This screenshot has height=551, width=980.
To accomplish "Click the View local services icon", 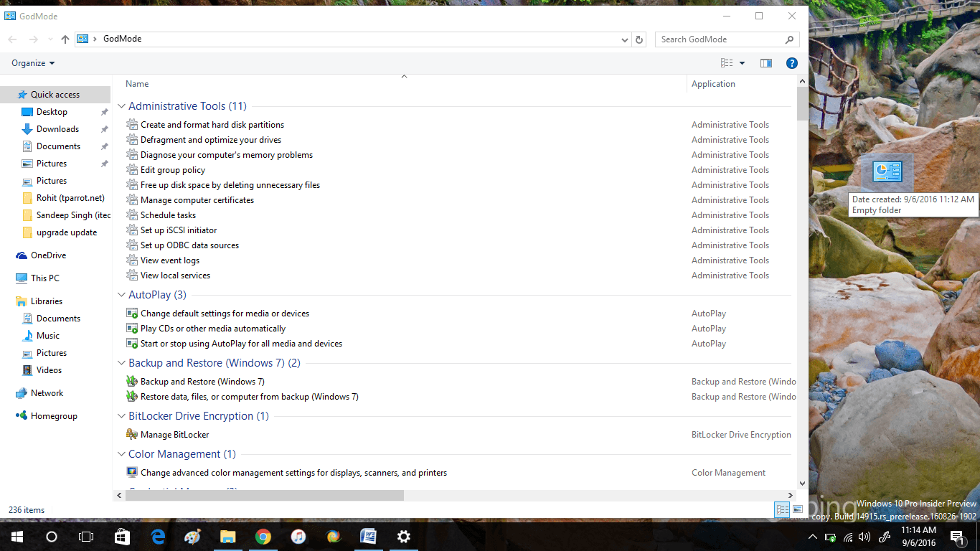I will coord(132,275).
